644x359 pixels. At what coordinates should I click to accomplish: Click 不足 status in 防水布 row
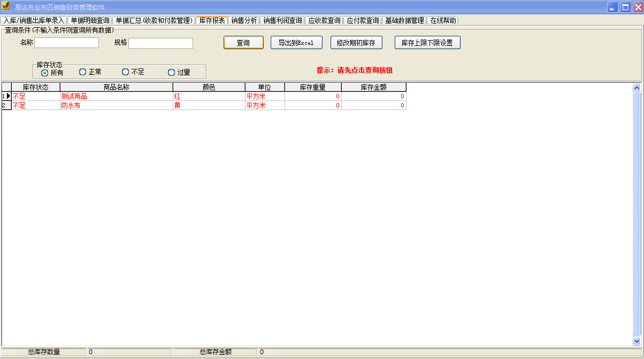click(36, 106)
